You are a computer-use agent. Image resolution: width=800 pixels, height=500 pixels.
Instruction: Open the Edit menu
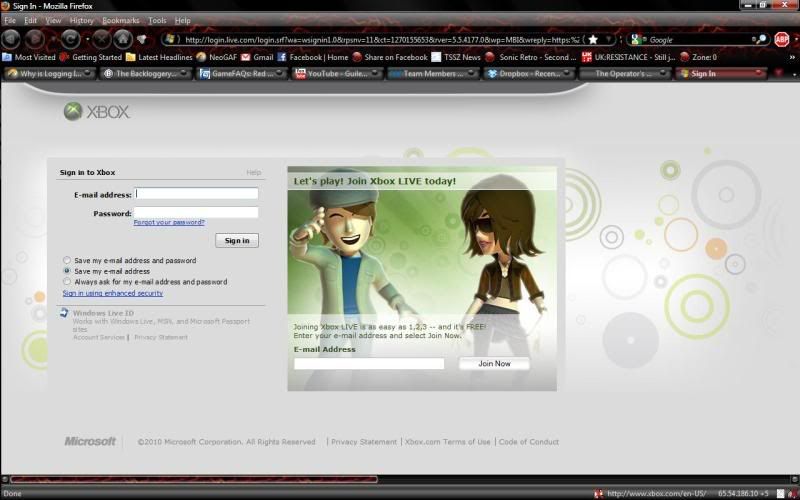(31, 20)
